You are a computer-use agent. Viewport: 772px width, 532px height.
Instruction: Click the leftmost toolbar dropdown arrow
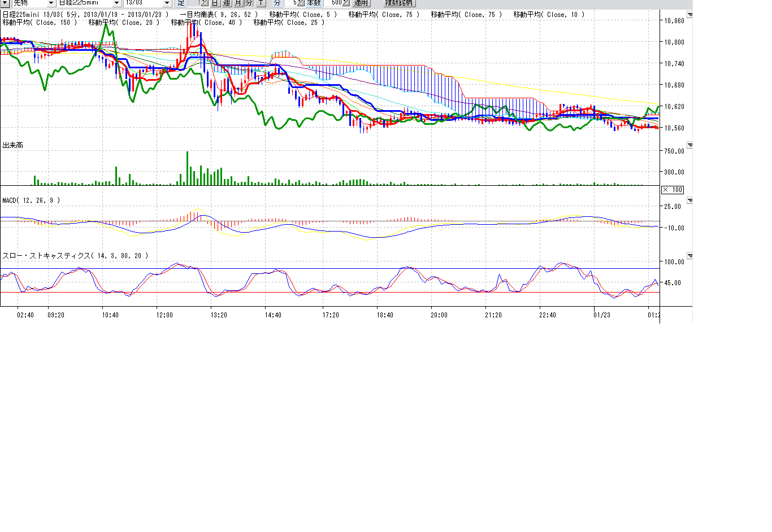pyautogui.click(x=5, y=3)
